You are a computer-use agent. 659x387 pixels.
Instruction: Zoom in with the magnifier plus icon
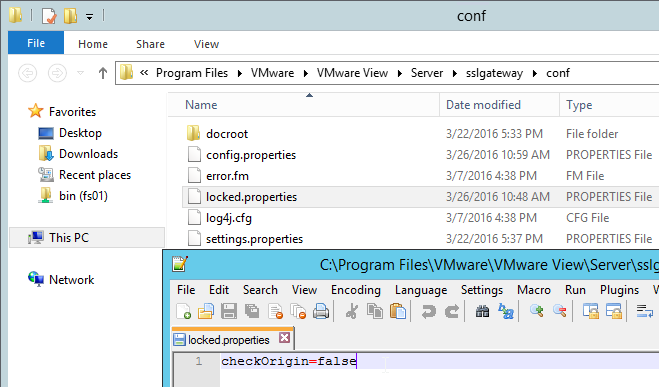click(537, 312)
